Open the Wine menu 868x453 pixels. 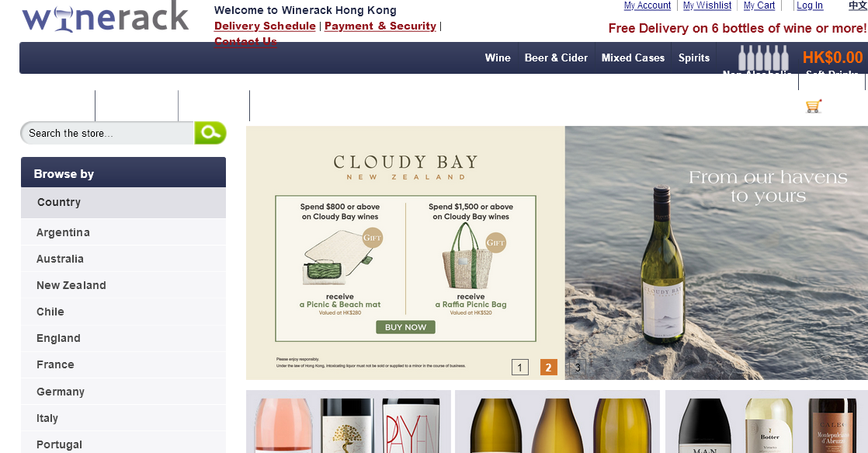point(498,57)
